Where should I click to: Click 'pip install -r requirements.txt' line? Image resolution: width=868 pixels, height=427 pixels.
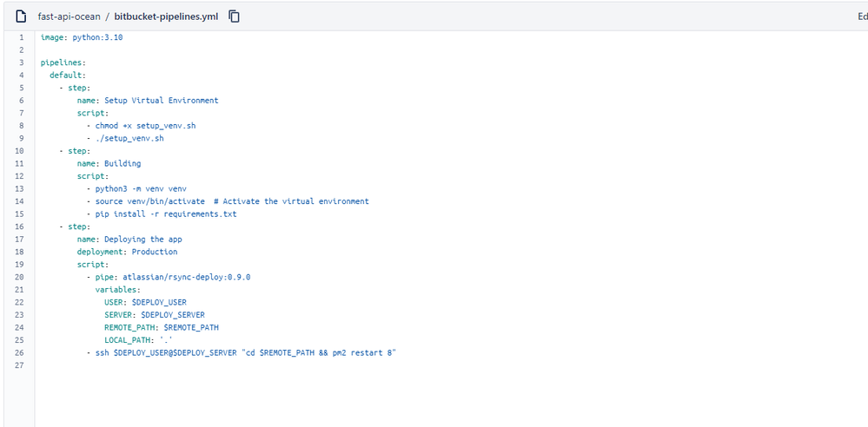pos(166,214)
